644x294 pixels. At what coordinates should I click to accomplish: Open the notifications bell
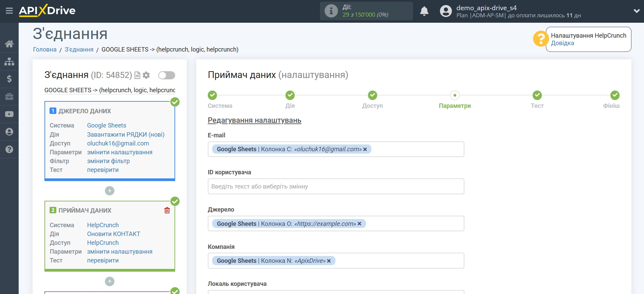pos(424,11)
